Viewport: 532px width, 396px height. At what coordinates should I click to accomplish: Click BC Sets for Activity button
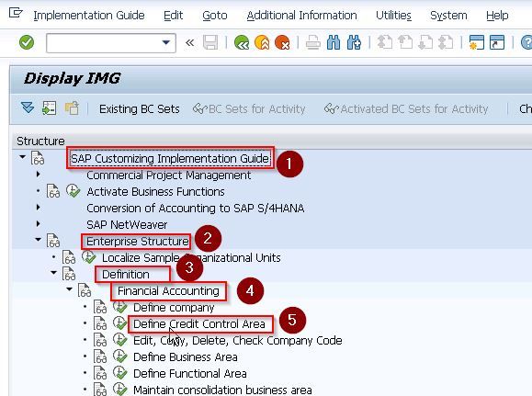click(249, 109)
